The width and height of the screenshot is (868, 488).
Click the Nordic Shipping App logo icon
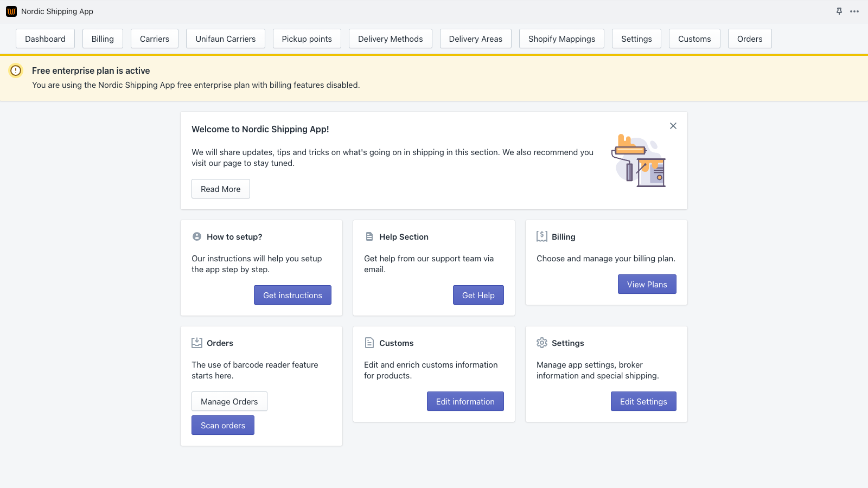pyautogui.click(x=11, y=11)
